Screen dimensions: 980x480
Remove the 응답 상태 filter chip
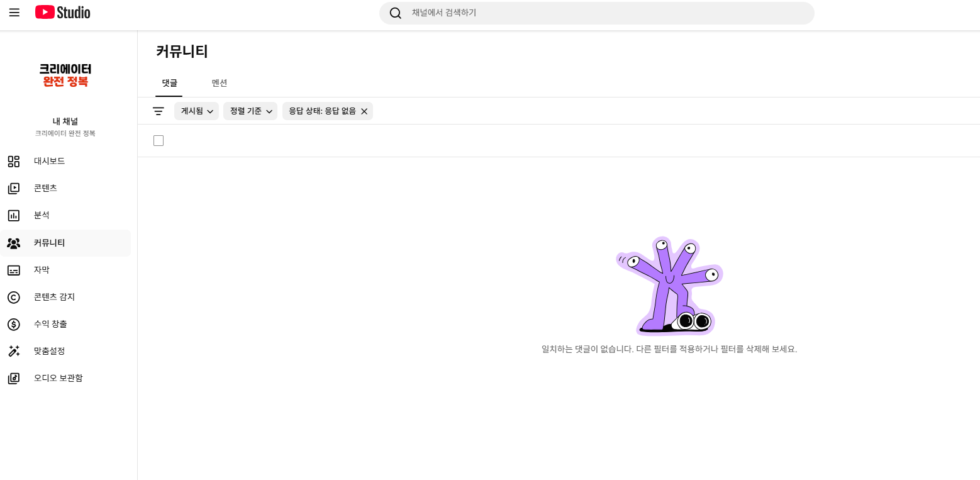tap(364, 111)
